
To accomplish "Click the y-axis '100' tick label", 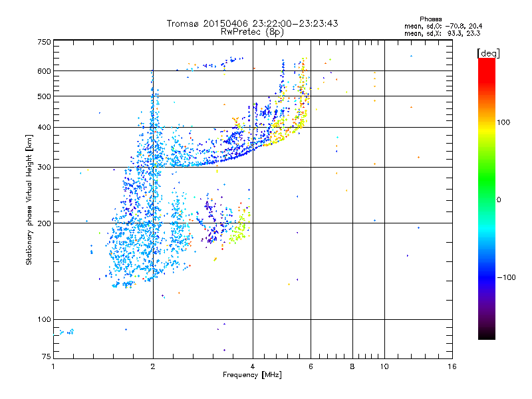I will click(x=44, y=320).
